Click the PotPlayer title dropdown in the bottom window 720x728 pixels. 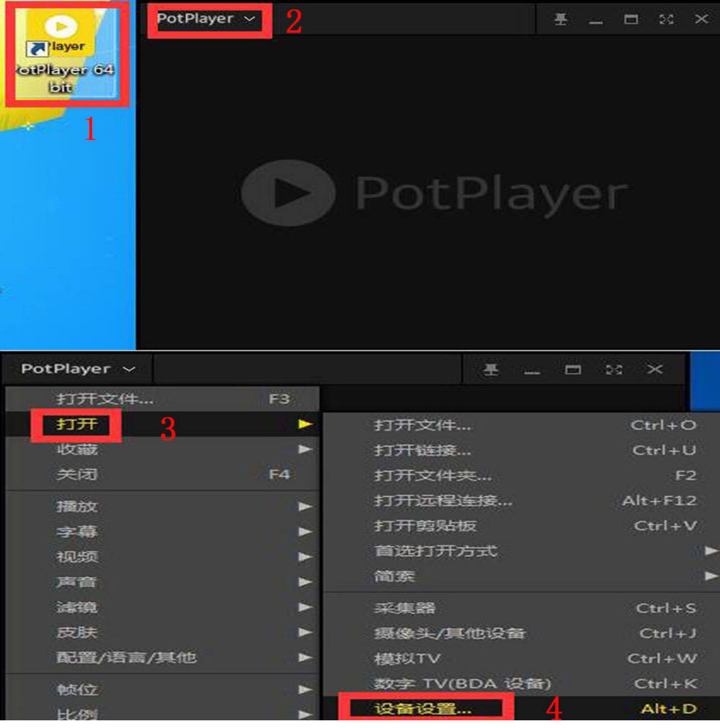pos(78,369)
